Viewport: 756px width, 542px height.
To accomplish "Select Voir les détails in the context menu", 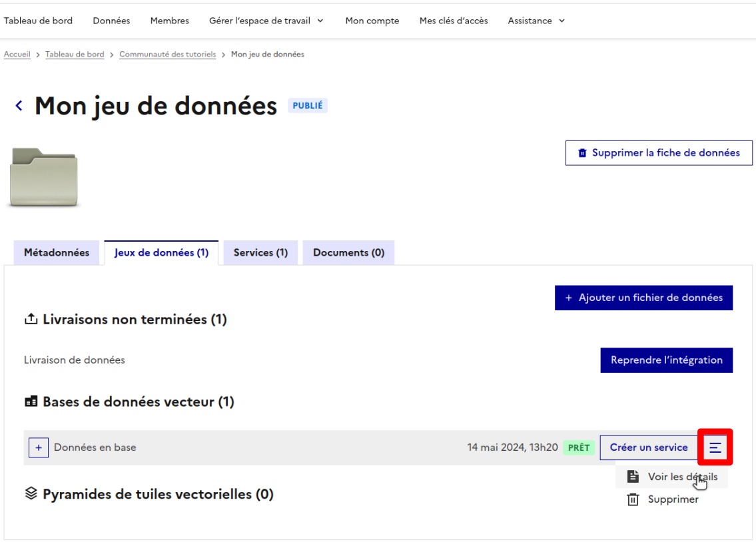I will coord(683,477).
